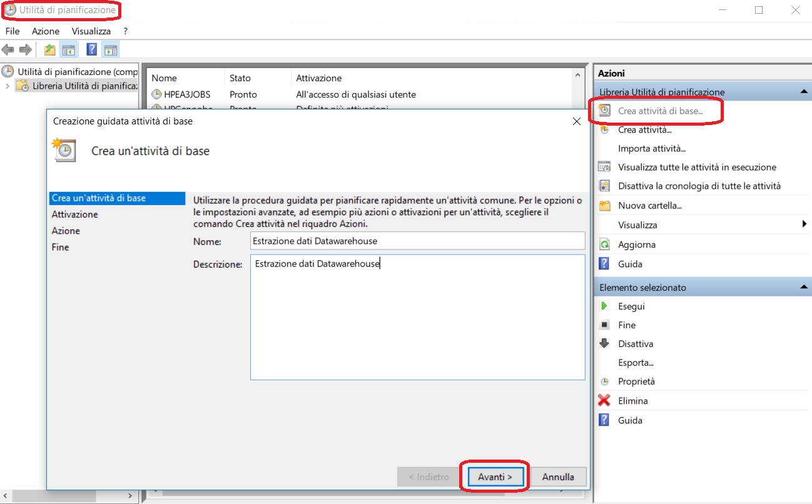
Task: Toggle the show/hide console tree toolbar icon
Action: [68, 49]
